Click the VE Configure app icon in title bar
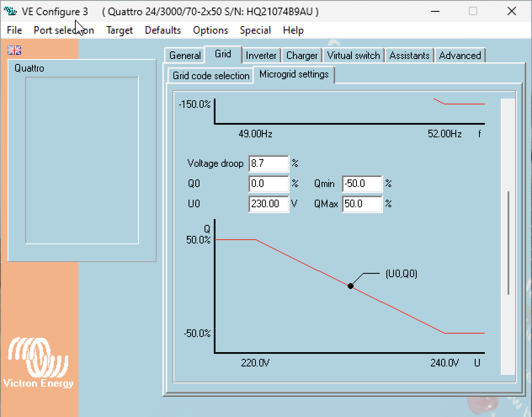 click(x=10, y=11)
